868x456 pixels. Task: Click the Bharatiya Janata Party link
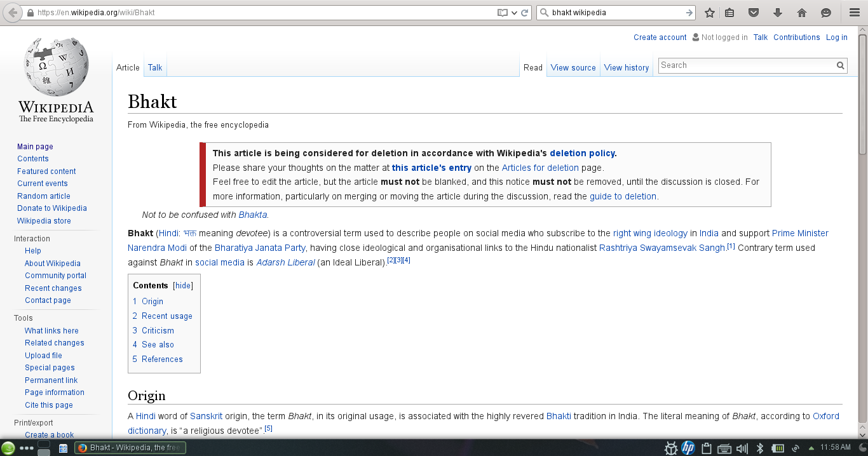(x=260, y=248)
